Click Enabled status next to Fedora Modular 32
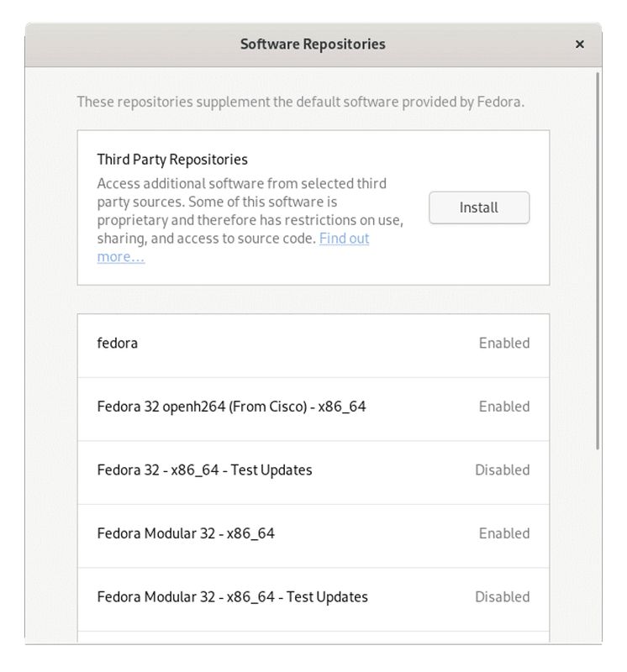627x672 pixels. point(504,533)
